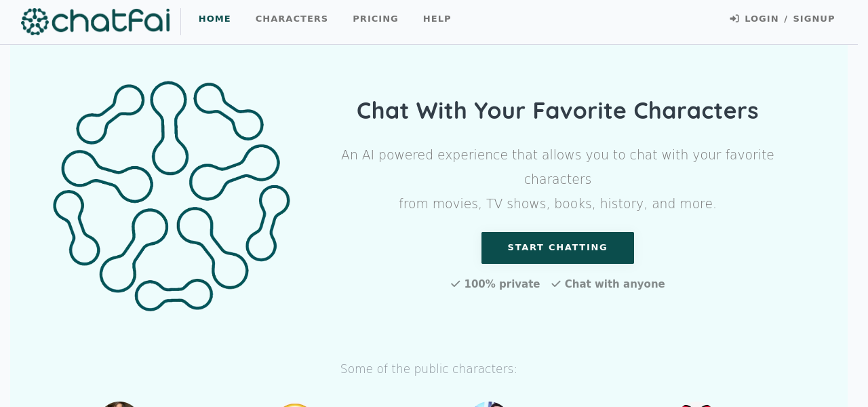Click the checkmark beside 100% private
This screenshot has width=868, height=407.
pyautogui.click(x=456, y=284)
